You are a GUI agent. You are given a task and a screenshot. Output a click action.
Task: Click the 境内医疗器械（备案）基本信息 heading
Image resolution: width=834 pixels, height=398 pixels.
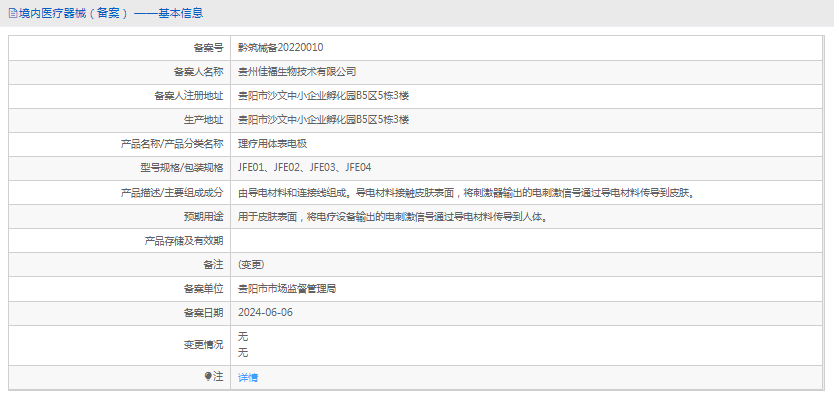(x=111, y=13)
